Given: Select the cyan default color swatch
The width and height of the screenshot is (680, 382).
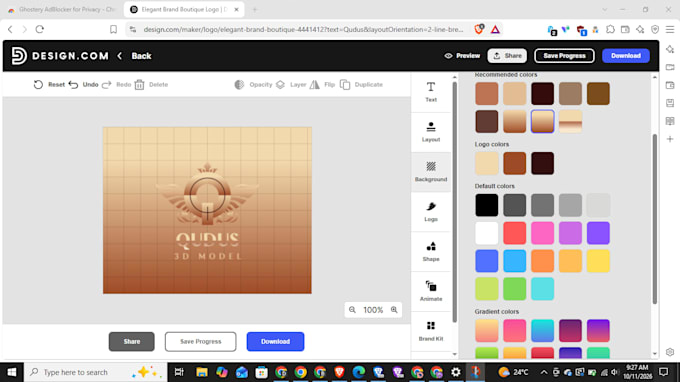Looking at the screenshot, I should click(542, 289).
